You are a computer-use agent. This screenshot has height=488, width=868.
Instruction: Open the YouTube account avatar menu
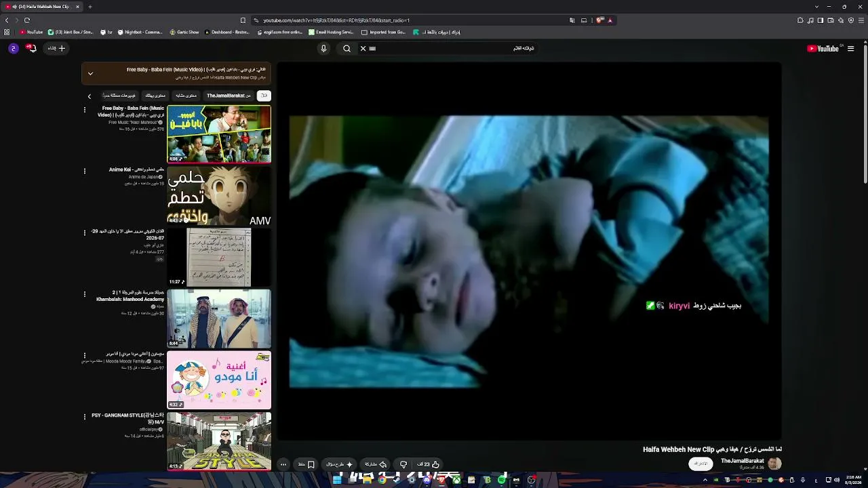(14, 48)
